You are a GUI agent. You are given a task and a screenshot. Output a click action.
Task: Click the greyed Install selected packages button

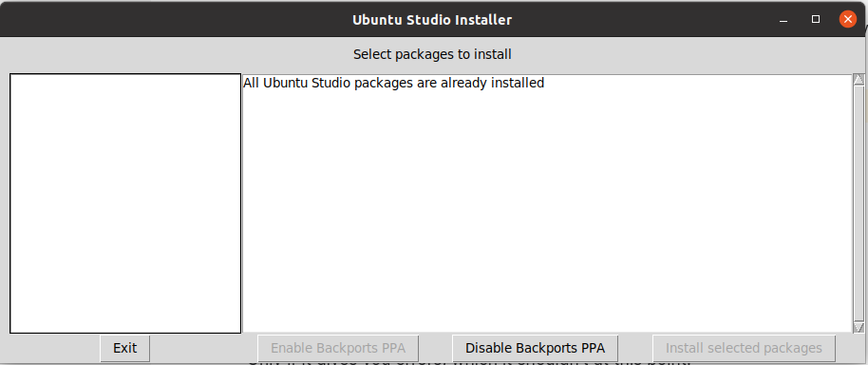pyautogui.click(x=744, y=349)
